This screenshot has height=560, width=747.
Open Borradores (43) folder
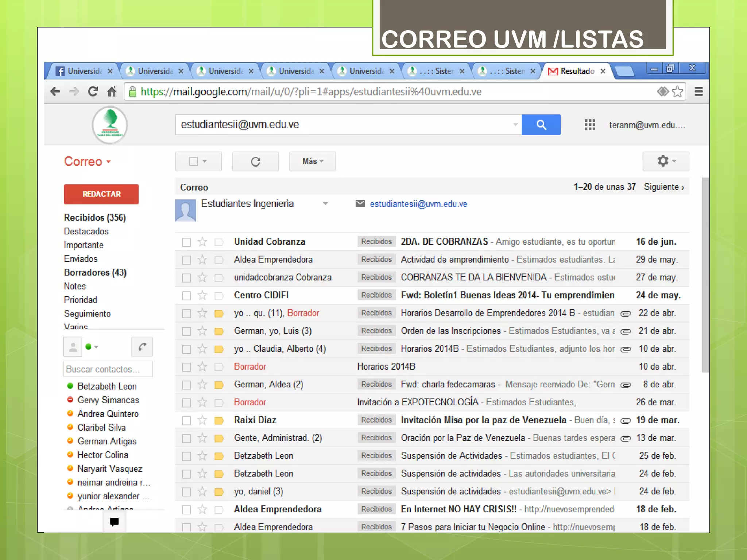(x=95, y=273)
